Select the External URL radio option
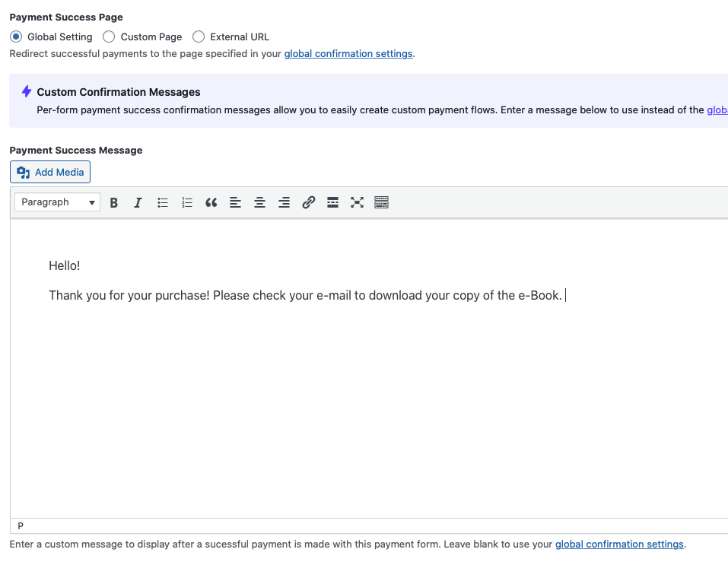 coord(199,37)
